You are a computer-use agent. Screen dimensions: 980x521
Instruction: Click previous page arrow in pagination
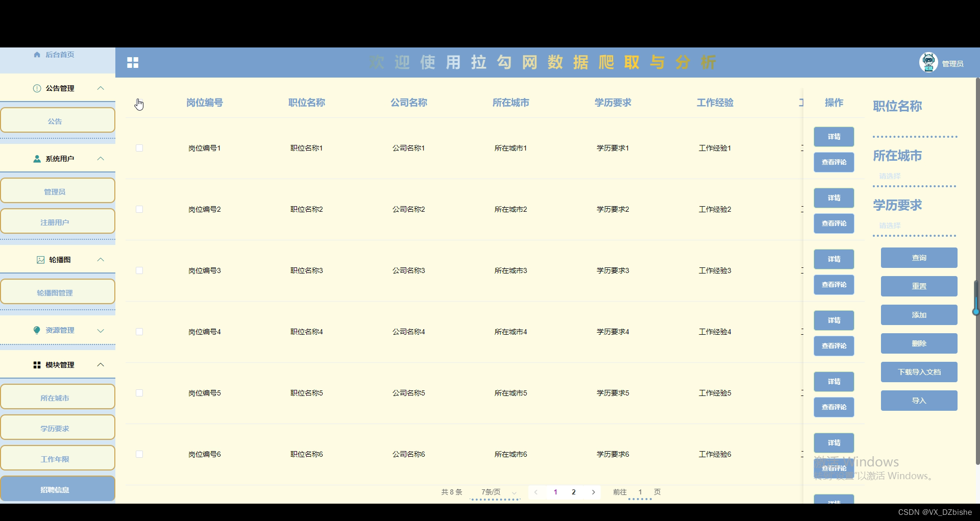(536, 492)
